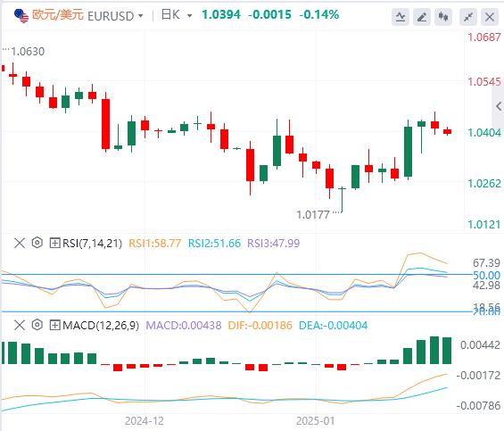Screen dimensions: 504x431
Task: Click the -0.00786 MACD axis label
Action: tap(478, 406)
